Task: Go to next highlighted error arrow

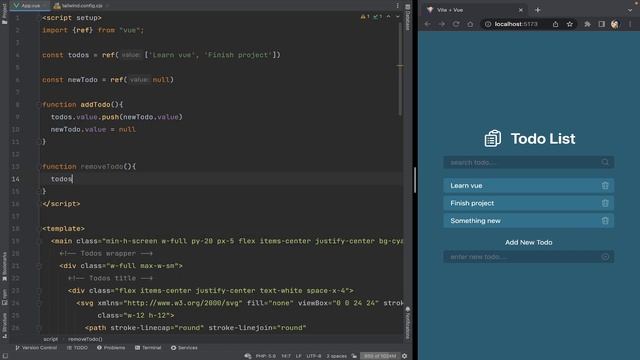Action: 398,17
